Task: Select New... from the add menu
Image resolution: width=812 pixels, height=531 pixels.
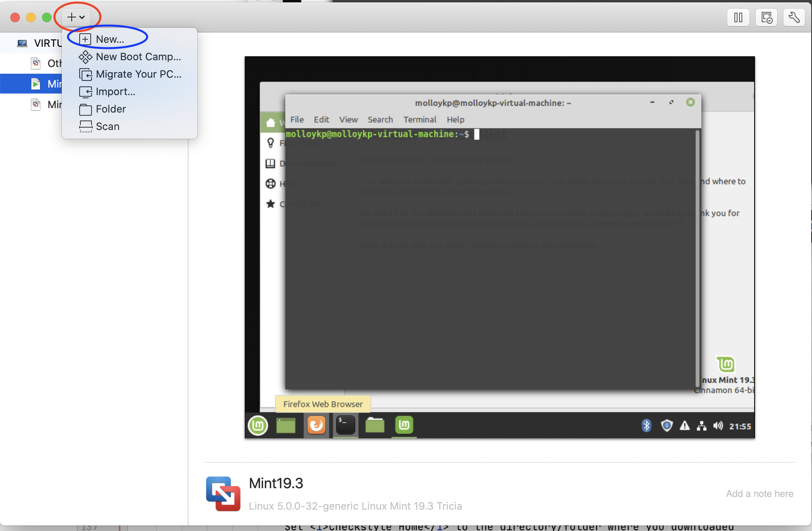Action: [x=110, y=39]
